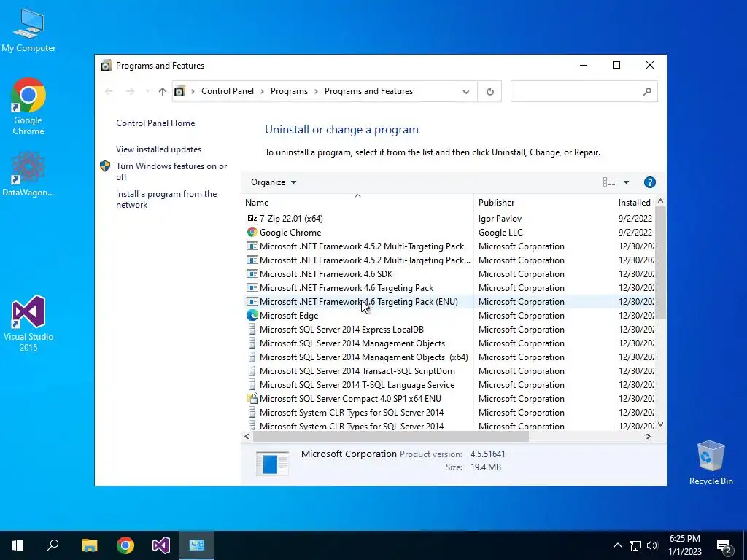The image size is (747, 560).
Task: Click the 7-Zip 22.01 program icon
Action: [x=252, y=218]
